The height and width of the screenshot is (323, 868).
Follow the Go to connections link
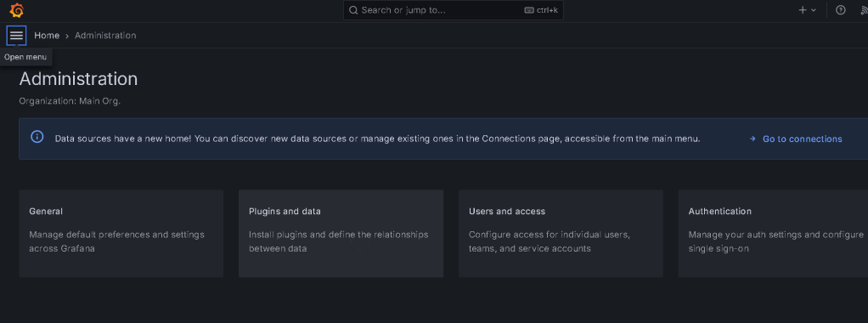[796, 139]
